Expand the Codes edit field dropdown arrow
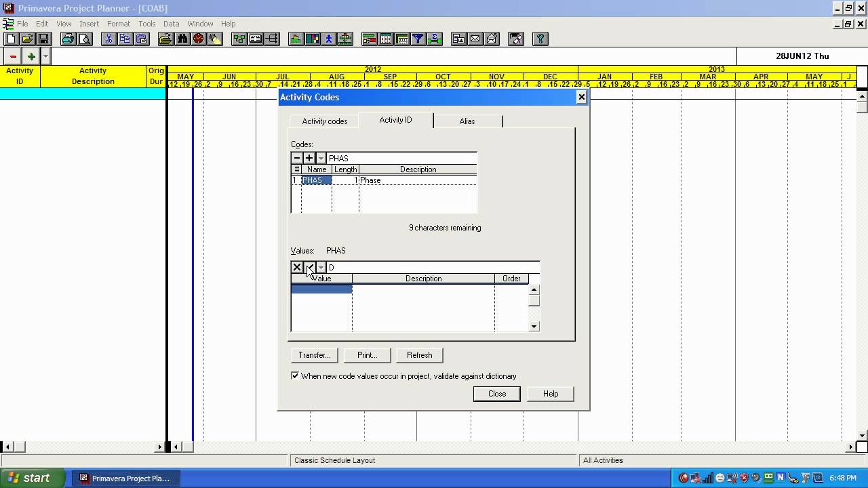The width and height of the screenshot is (868, 488). coord(321,158)
